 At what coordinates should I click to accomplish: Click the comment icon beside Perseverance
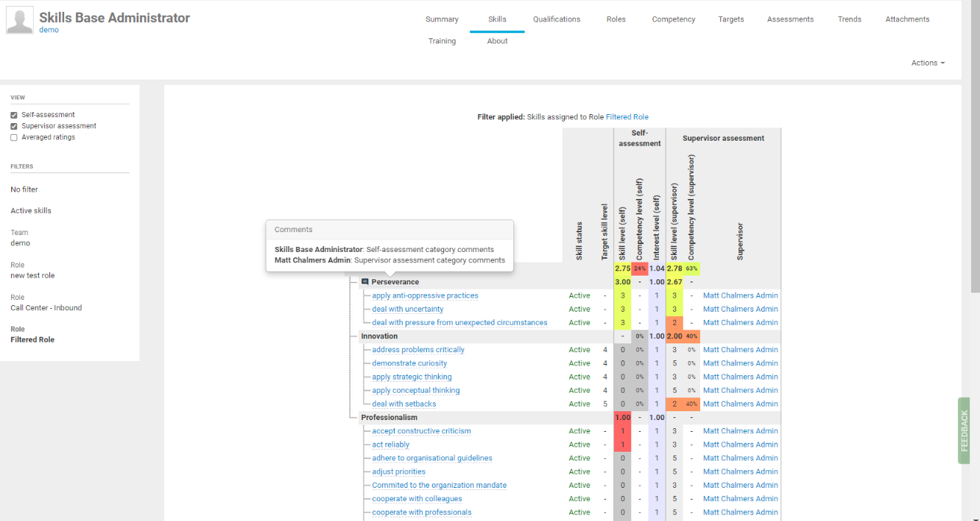[x=364, y=282]
